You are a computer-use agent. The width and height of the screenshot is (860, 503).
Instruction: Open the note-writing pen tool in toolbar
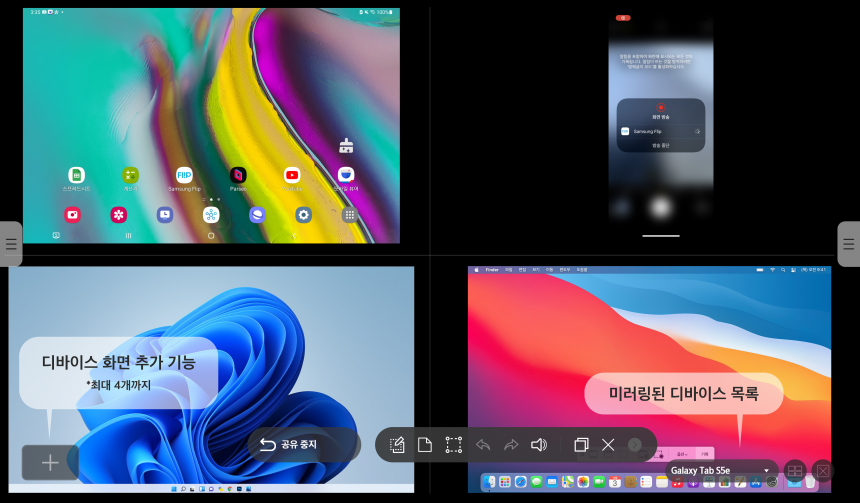point(397,445)
